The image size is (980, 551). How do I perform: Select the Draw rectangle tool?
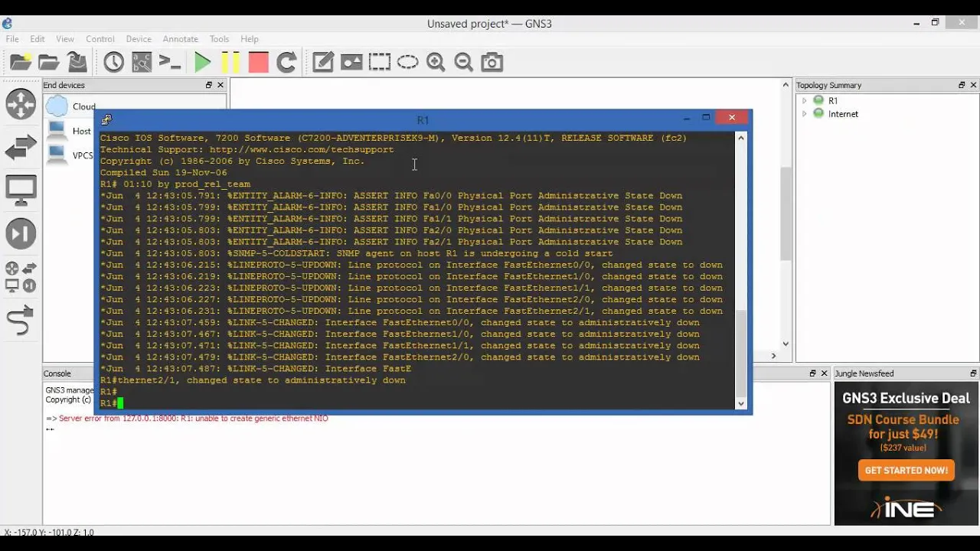380,62
